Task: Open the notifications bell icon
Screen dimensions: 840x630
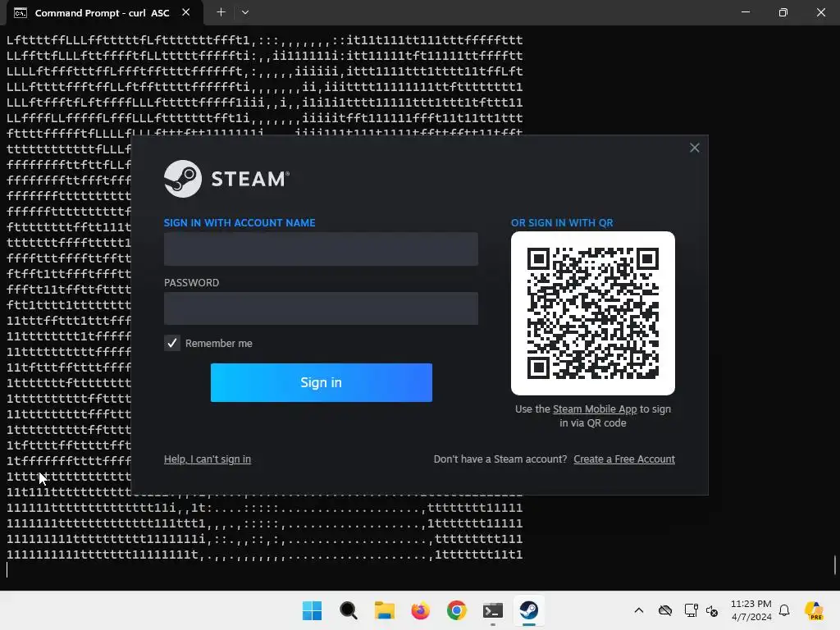Action: [784, 610]
